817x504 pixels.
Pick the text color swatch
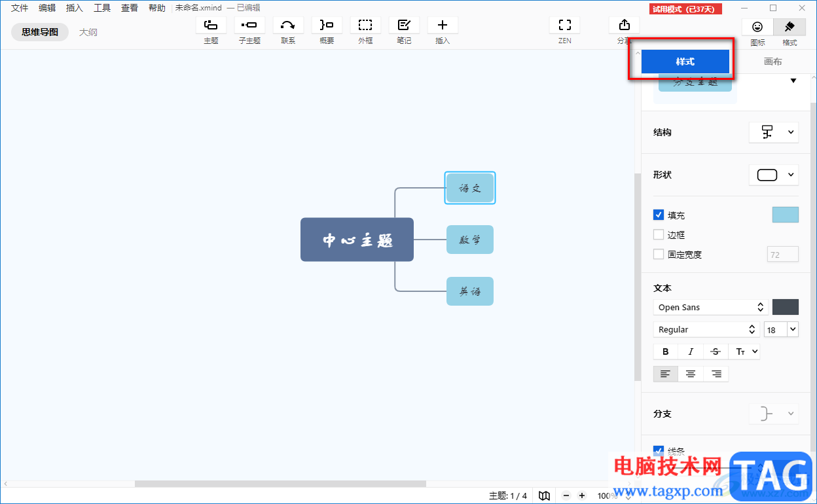tap(786, 307)
